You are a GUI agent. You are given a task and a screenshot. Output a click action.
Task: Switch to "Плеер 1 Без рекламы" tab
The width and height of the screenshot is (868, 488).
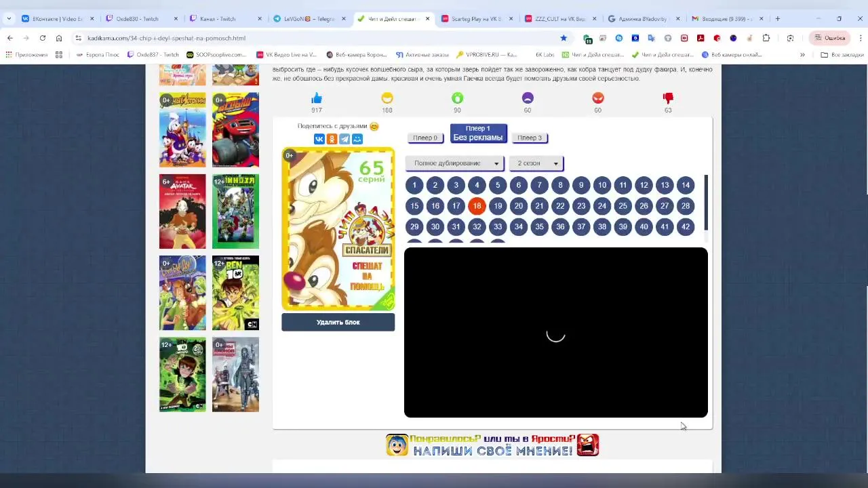click(x=478, y=133)
